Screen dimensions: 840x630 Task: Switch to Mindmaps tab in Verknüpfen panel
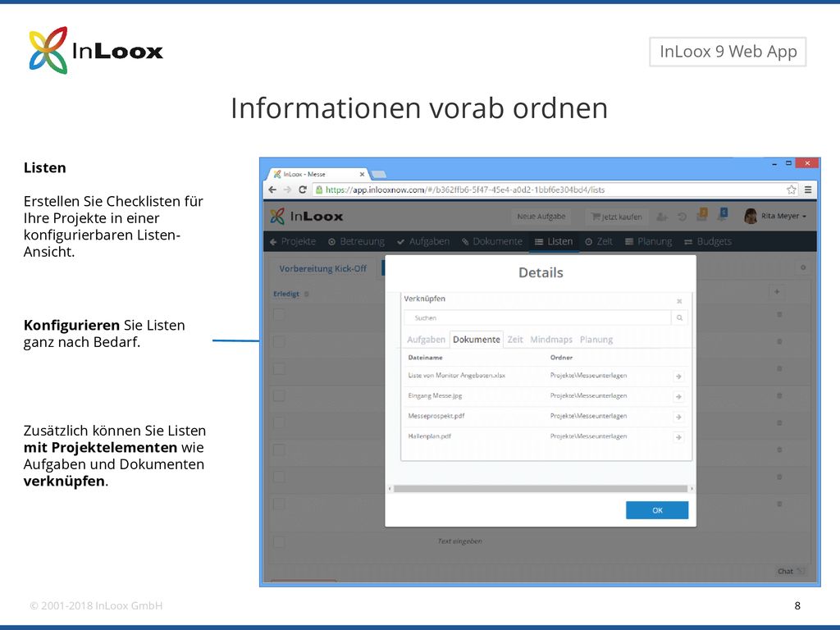click(x=551, y=340)
